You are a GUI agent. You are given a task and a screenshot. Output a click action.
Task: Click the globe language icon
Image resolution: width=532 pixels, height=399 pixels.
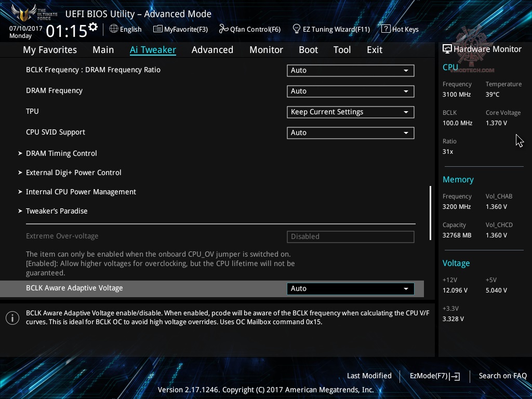click(114, 29)
